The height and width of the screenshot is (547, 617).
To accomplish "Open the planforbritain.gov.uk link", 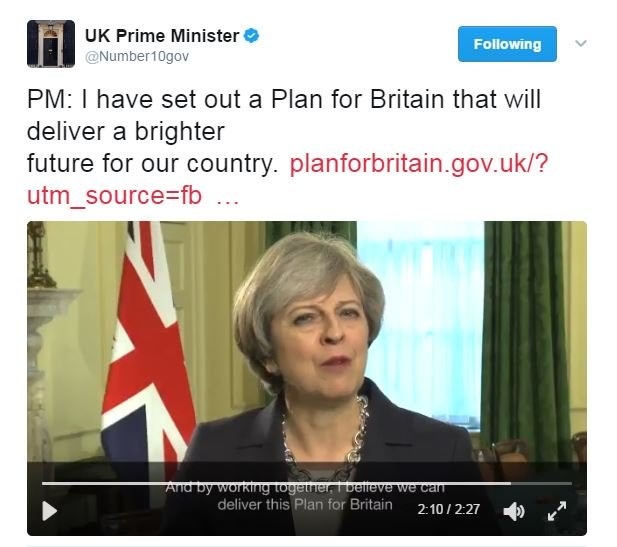I will [419, 163].
